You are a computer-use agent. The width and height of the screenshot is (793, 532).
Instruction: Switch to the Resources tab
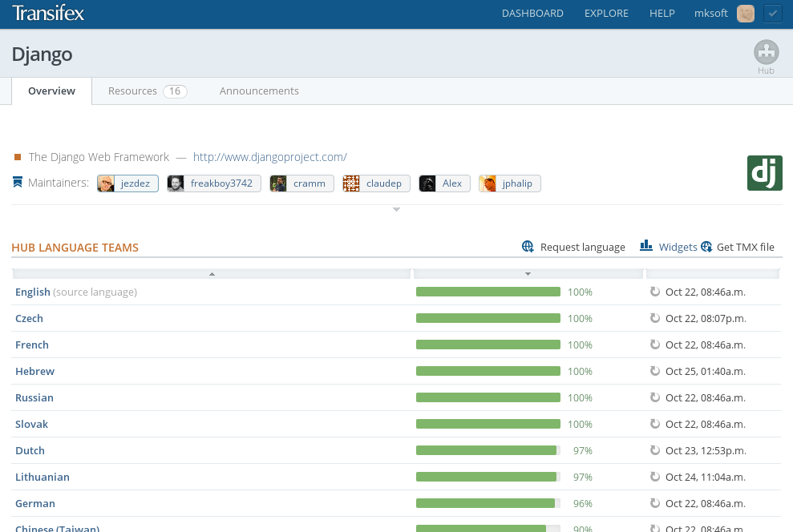pyautogui.click(x=148, y=91)
